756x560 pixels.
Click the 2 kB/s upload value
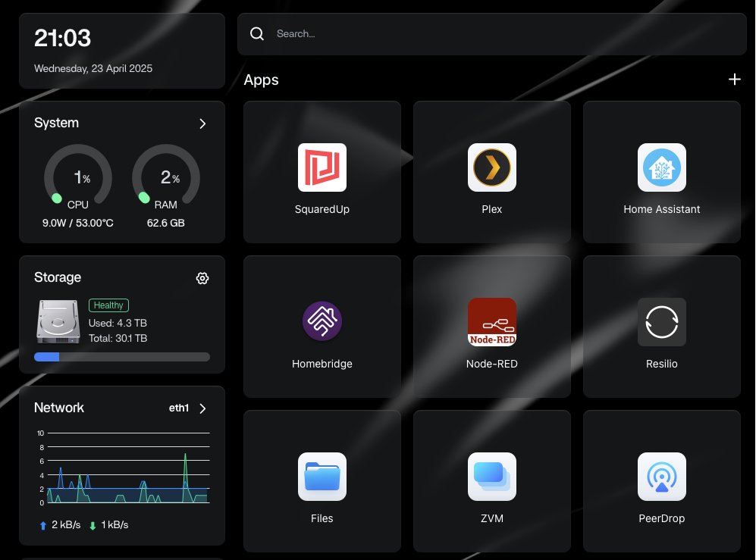(66, 525)
